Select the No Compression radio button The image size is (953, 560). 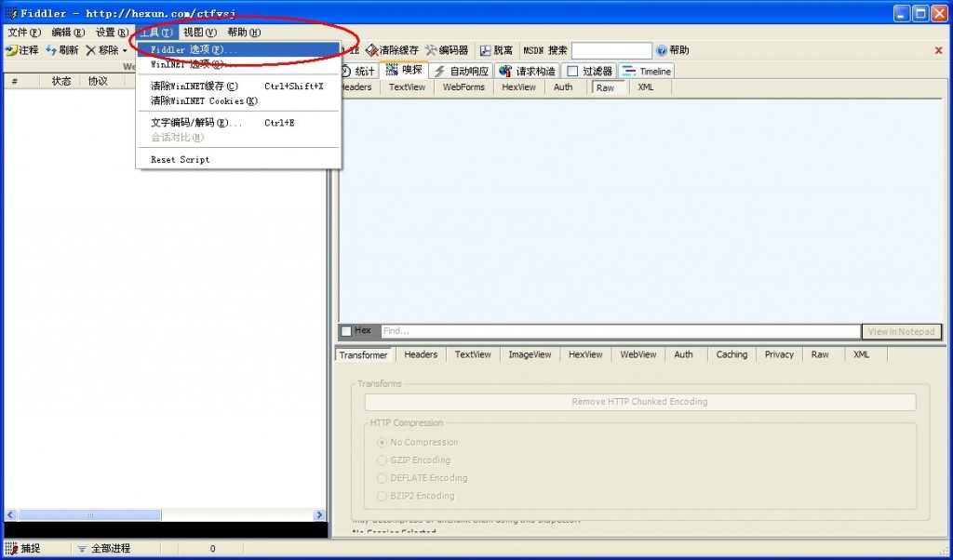[382, 442]
